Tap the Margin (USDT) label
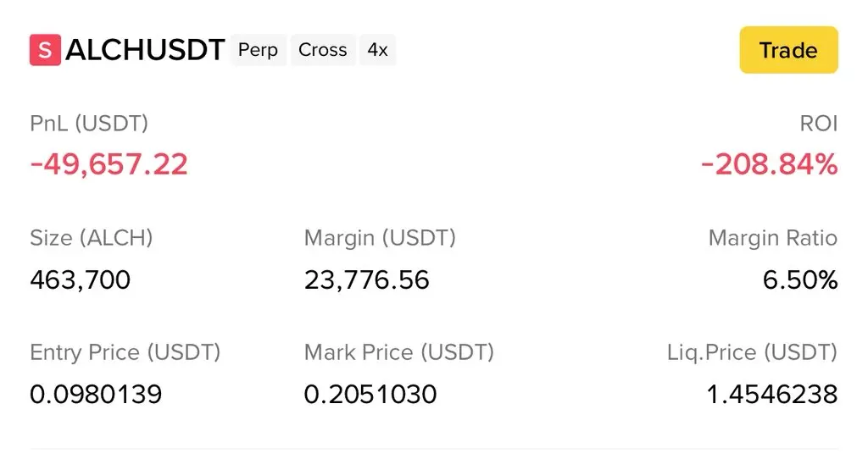The image size is (868, 459). pyautogui.click(x=380, y=238)
